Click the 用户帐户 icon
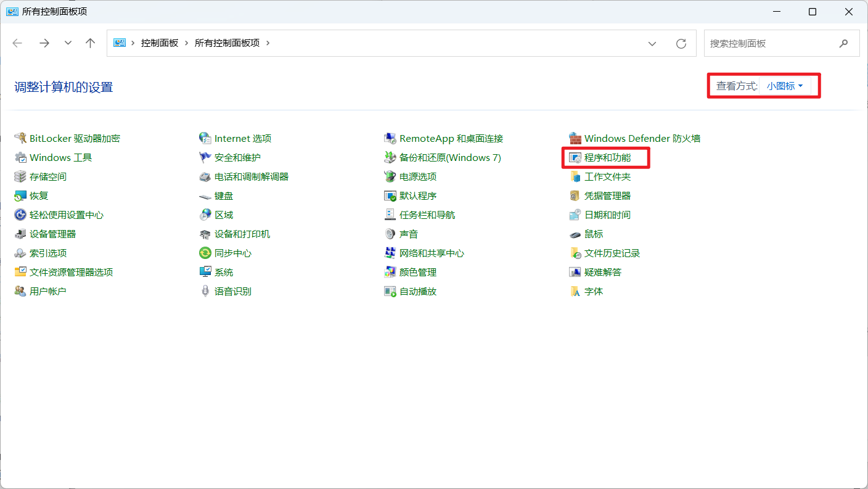 20,291
